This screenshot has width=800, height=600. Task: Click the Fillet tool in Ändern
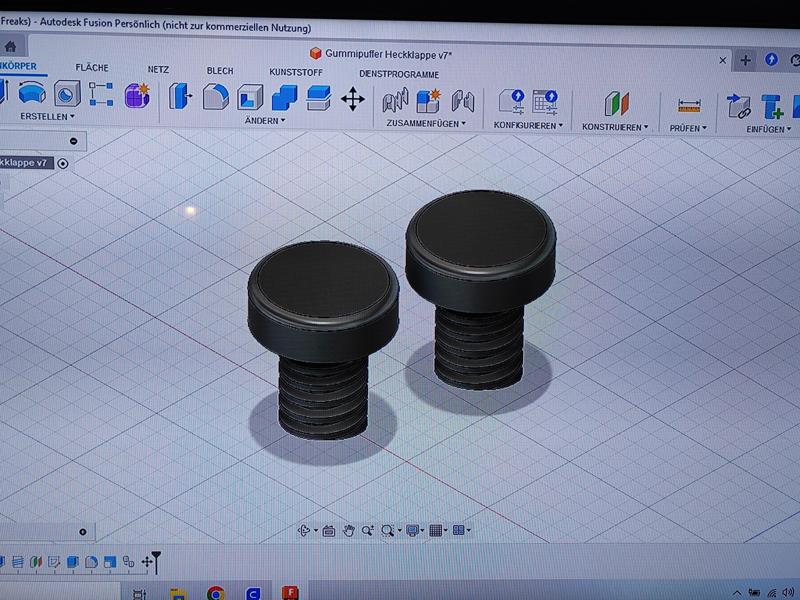(215, 97)
